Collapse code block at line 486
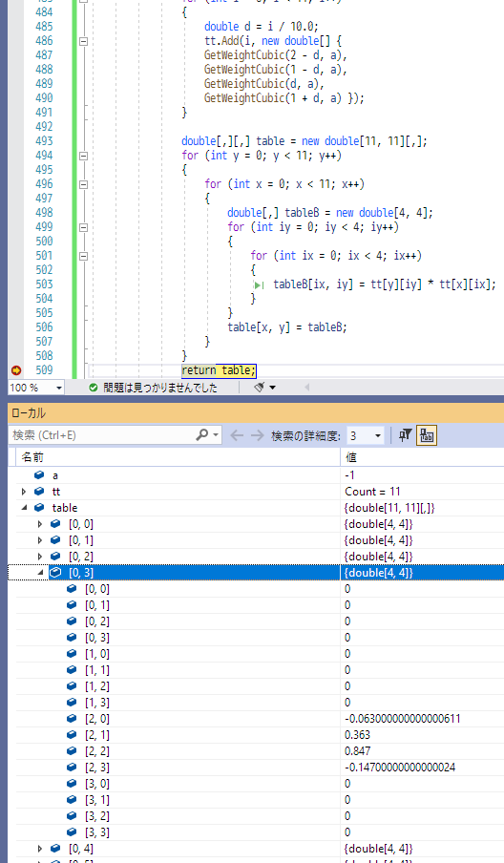 click(x=84, y=41)
